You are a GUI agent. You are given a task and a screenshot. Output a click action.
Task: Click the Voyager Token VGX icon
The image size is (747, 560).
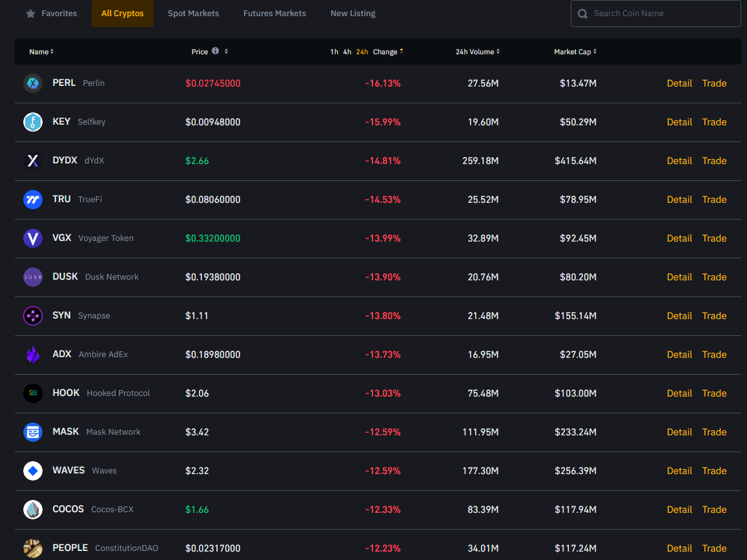(x=33, y=238)
